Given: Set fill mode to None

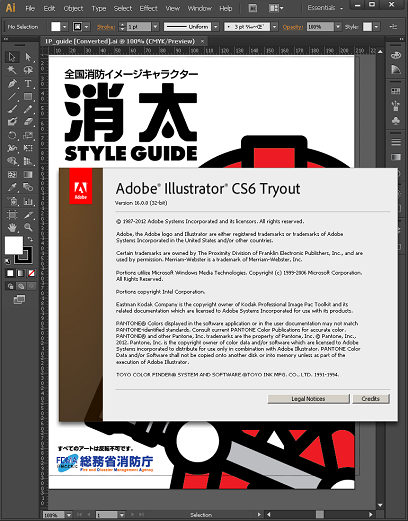Looking at the screenshot, I should [31, 273].
